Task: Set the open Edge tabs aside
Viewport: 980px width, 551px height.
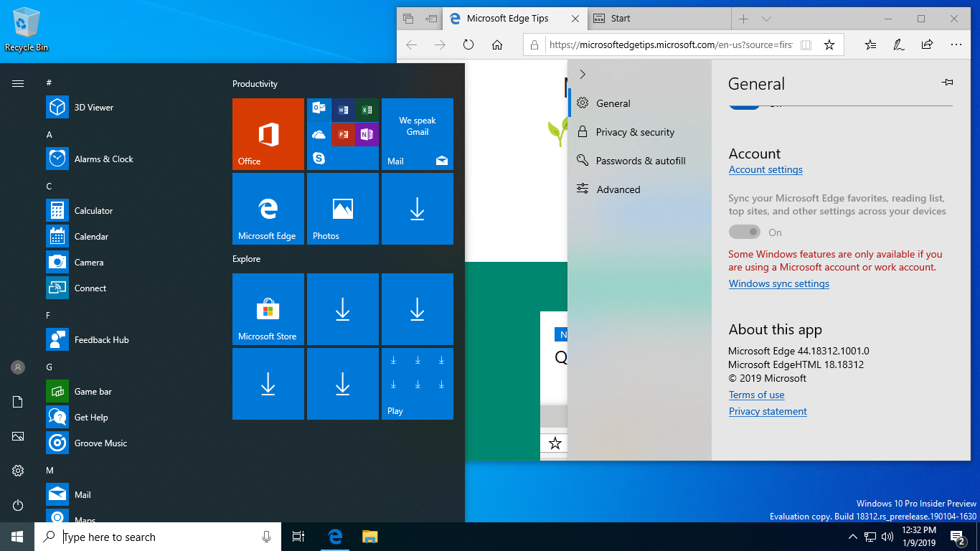Action: pyautogui.click(x=431, y=19)
